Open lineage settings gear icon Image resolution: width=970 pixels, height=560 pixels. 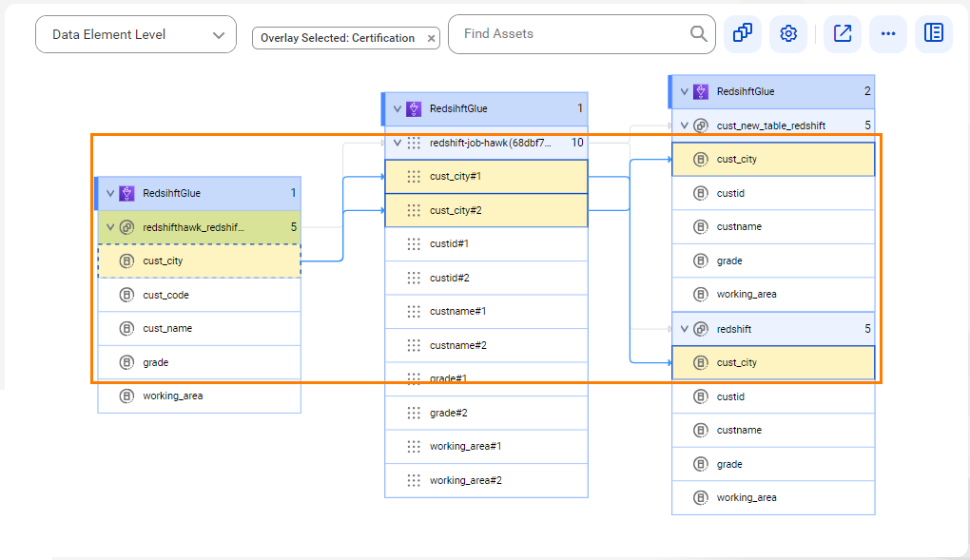click(x=788, y=33)
